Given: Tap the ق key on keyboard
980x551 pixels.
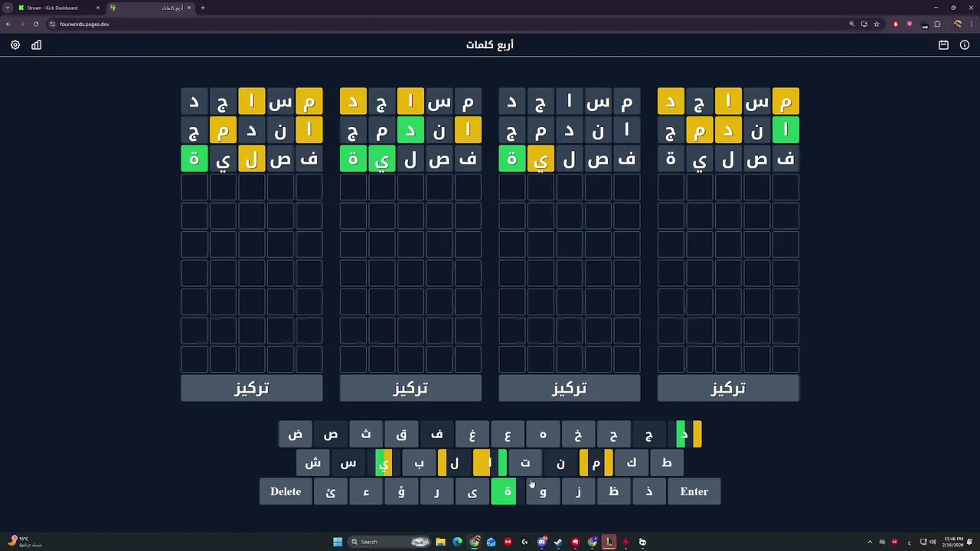Looking at the screenshot, I should click(401, 435).
